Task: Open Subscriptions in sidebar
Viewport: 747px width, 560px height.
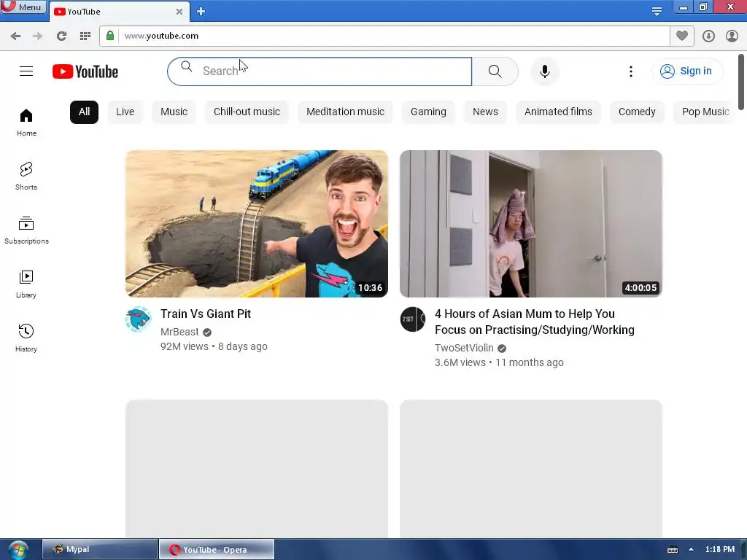Action: [26, 230]
